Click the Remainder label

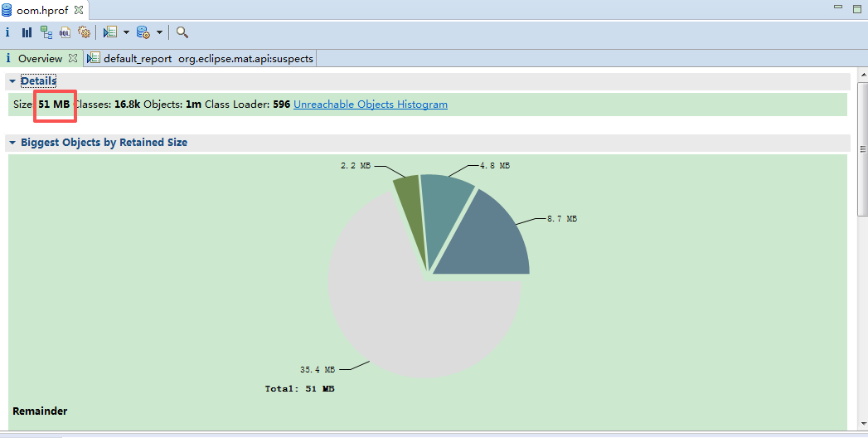pyautogui.click(x=40, y=411)
